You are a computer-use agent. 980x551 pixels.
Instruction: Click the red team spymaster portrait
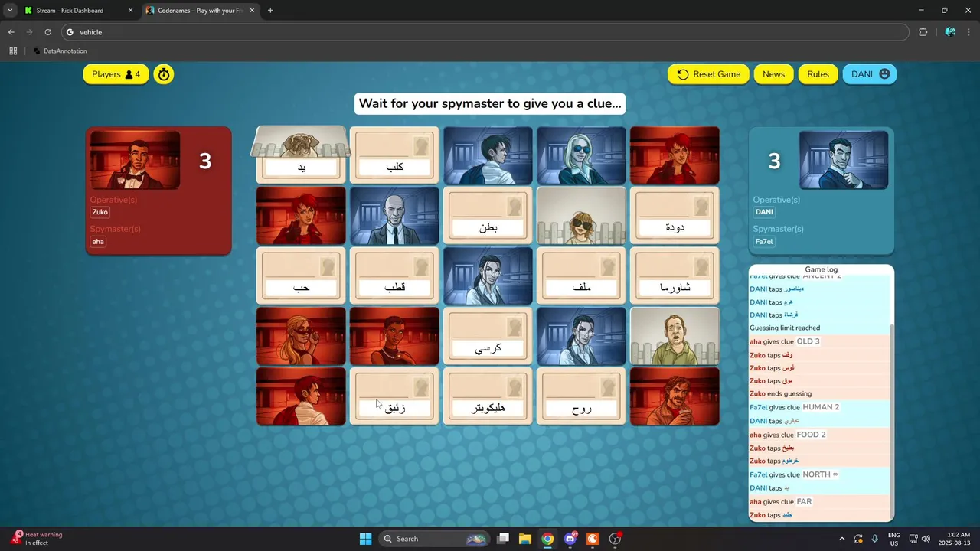(136, 160)
